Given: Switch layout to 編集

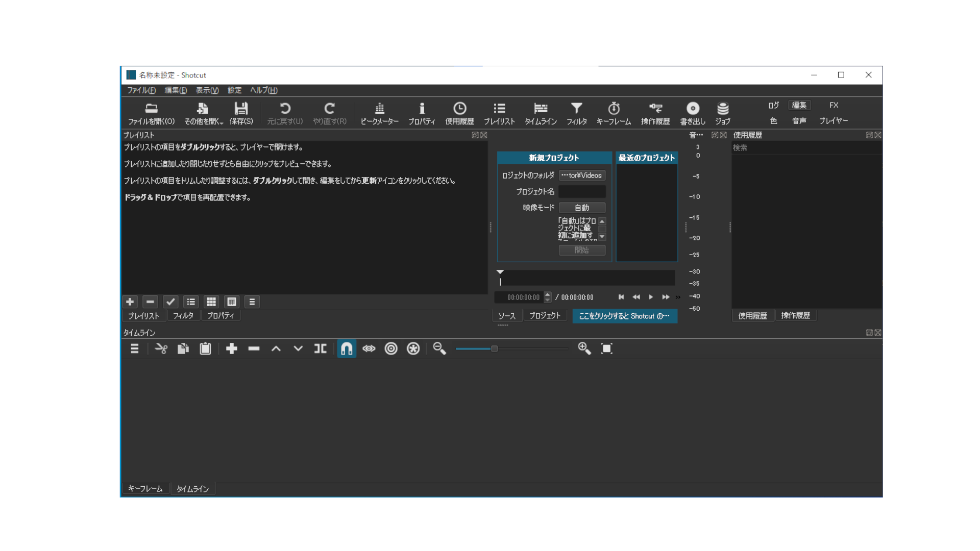Looking at the screenshot, I should 799,105.
